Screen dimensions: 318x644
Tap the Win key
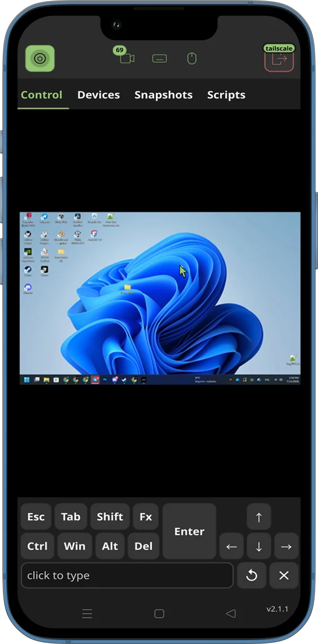click(75, 546)
